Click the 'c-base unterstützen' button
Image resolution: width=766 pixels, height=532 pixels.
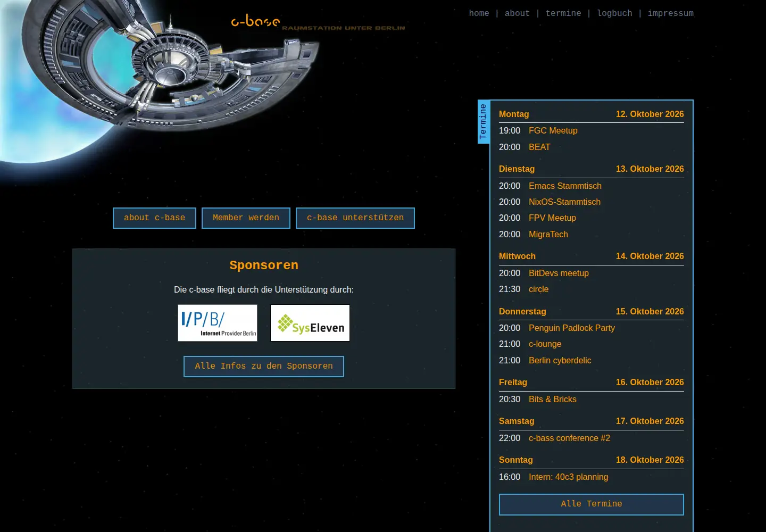coord(355,218)
